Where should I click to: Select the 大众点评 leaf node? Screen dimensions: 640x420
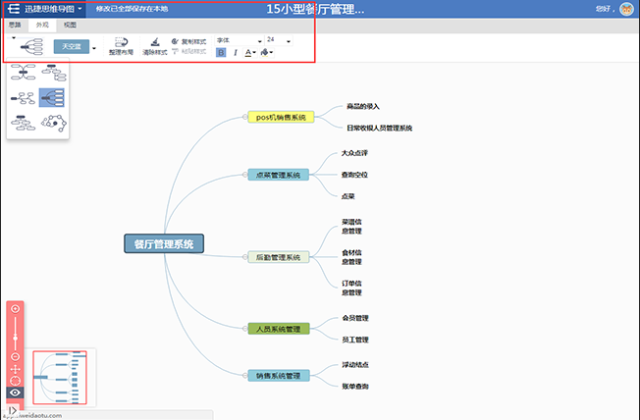(x=354, y=153)
